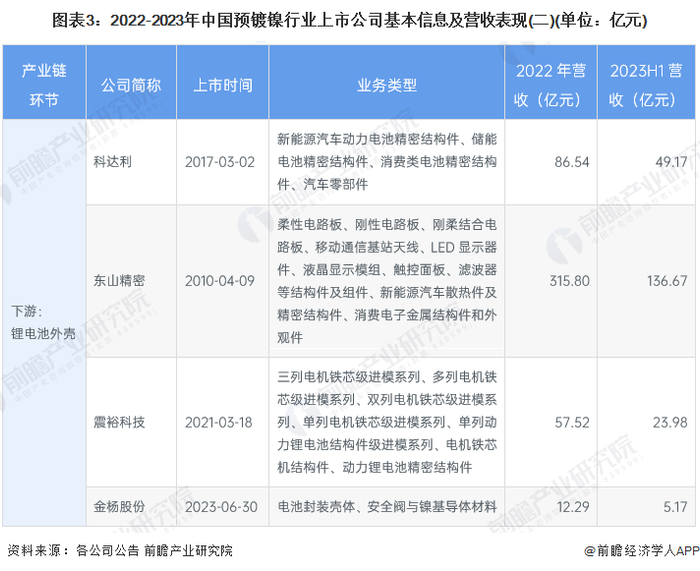700x571 pixels.
Task: Click the '下游：锂电池外壳' cell
Action: (x=44, y=322)
